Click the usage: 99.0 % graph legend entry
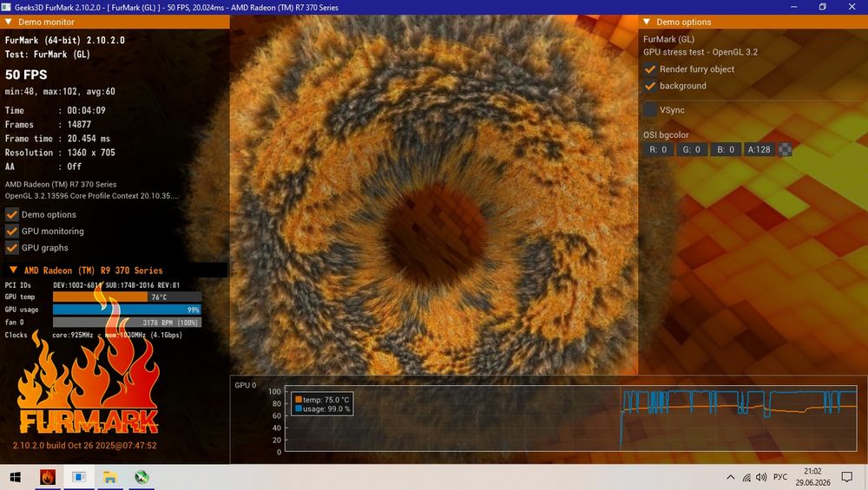Image resolution: width=868 pixels, height=490 pixels. click(x=322, y=408)
